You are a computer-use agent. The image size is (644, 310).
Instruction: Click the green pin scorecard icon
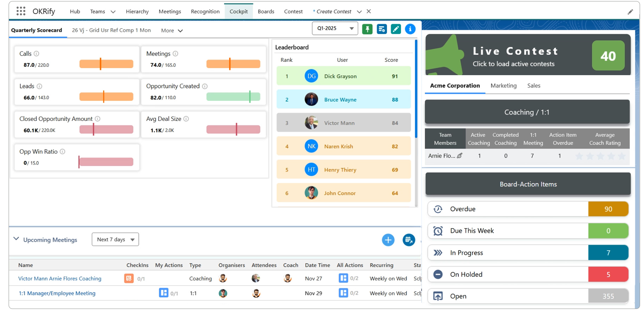[x=367, y=29]
